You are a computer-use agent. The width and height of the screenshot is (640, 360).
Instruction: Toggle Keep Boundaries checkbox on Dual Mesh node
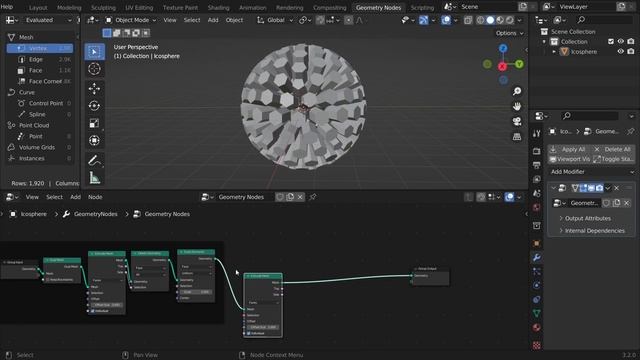48,280
